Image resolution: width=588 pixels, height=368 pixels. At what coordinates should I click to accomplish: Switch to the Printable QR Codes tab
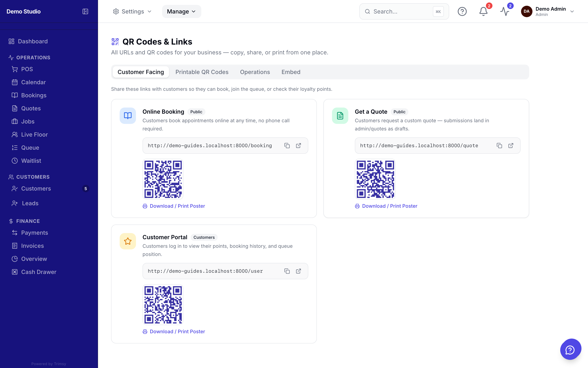pyautogui.click(x=202, y=72)
